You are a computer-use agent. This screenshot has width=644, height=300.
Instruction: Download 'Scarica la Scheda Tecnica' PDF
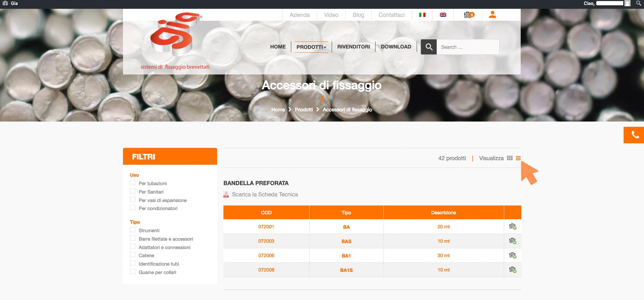coord(265,194)
